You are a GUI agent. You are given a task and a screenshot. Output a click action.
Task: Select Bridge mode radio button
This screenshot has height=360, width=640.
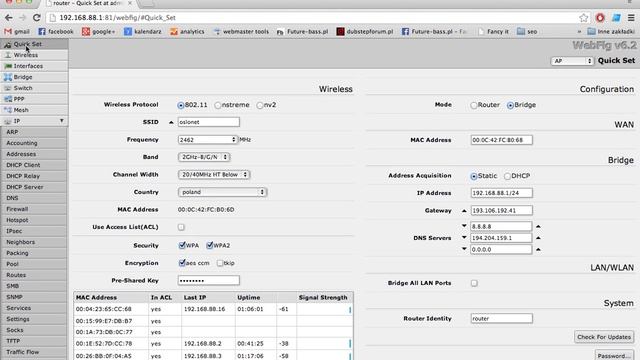(x=510, y=105)
